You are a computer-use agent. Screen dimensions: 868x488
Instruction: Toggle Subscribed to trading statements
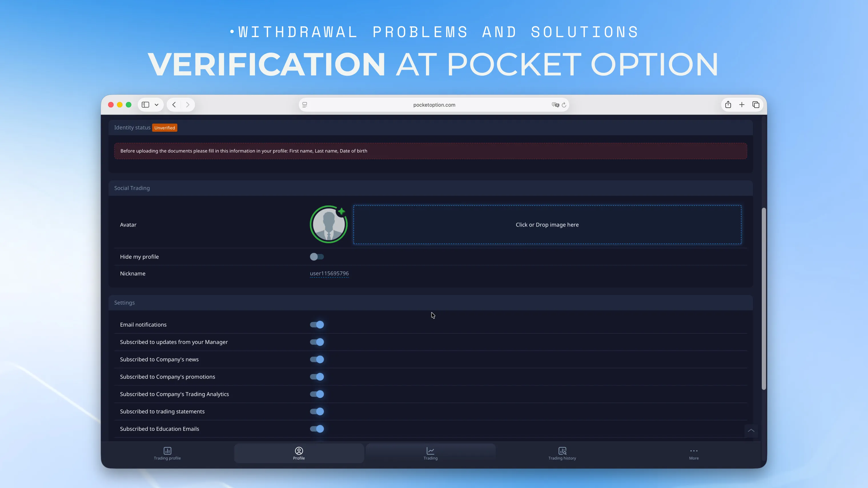317,411
